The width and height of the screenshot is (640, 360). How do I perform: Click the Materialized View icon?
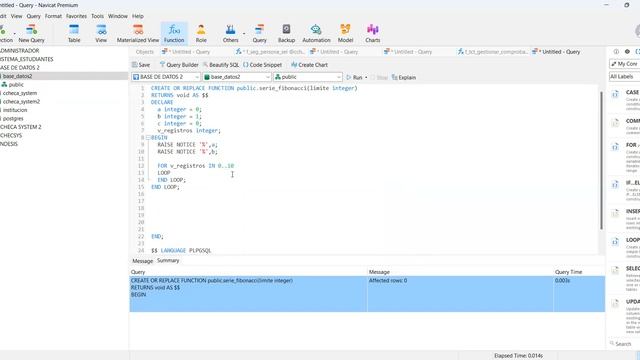pos(138,33)
